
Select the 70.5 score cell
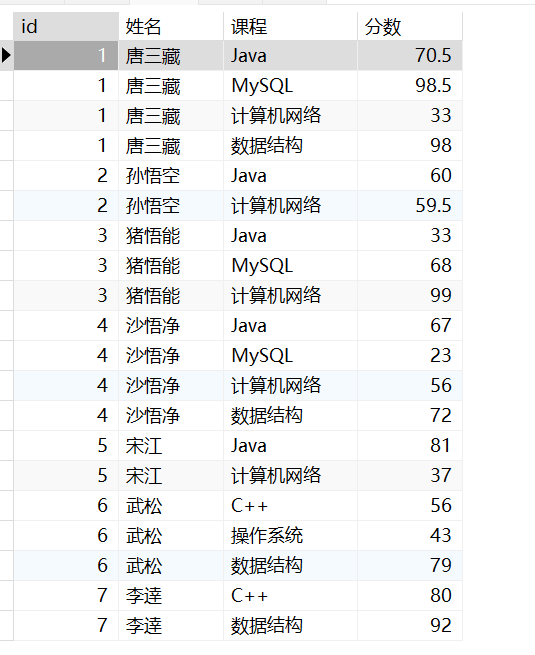(x=410, y=56)
